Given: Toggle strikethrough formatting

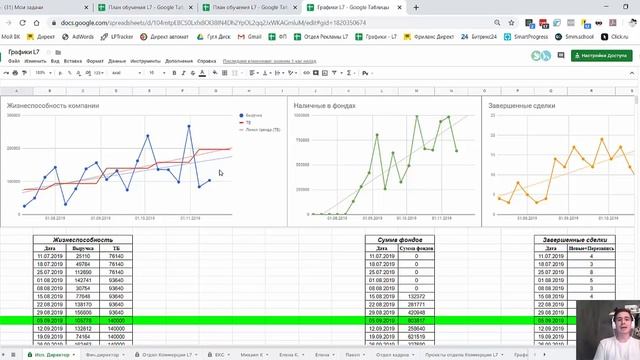Looking at the screenshot, I should pos(193,73).
